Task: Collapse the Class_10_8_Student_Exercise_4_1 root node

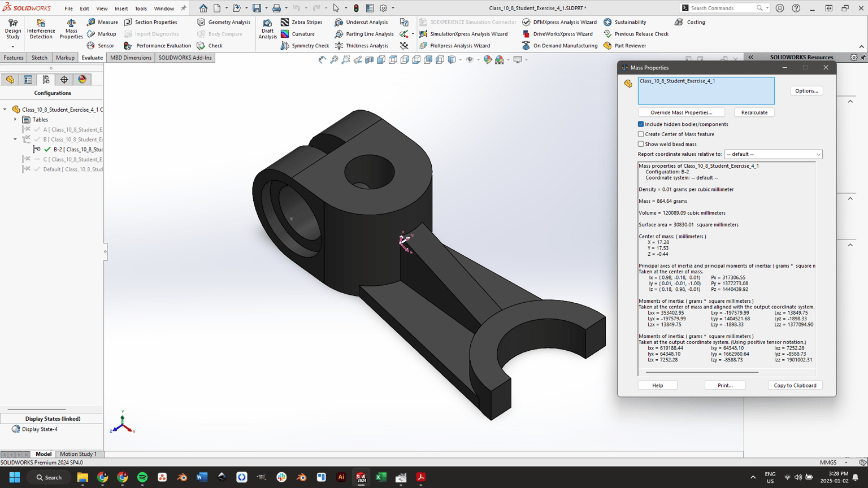Action: (x=5, y=110)
